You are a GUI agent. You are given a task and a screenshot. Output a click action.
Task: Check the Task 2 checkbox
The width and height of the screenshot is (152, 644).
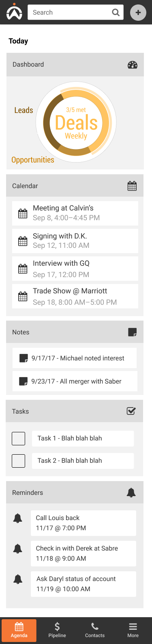click(x=19, y=461)
